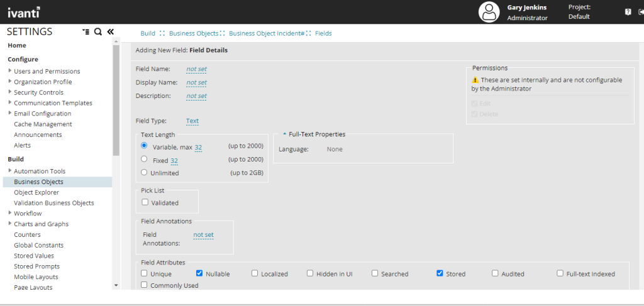Open Announcements in the sidebar

pos(38,134)
